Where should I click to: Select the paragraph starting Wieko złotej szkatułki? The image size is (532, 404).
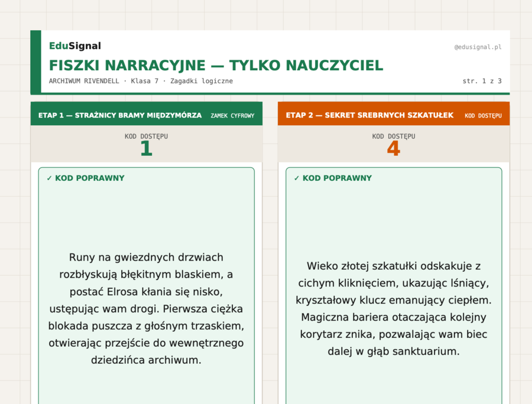pyautogui.click(x=394, y=308)
